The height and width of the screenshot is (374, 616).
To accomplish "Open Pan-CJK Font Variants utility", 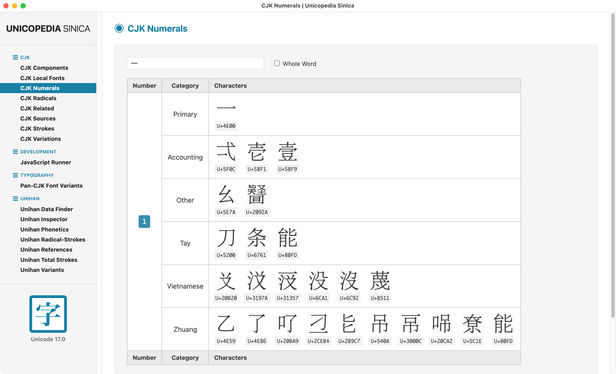I will tap(51, 185).
